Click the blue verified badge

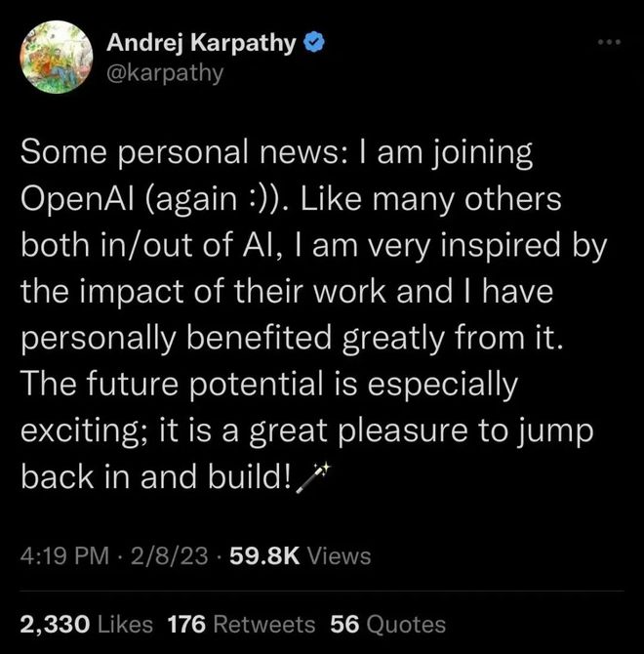coord(315,43)
